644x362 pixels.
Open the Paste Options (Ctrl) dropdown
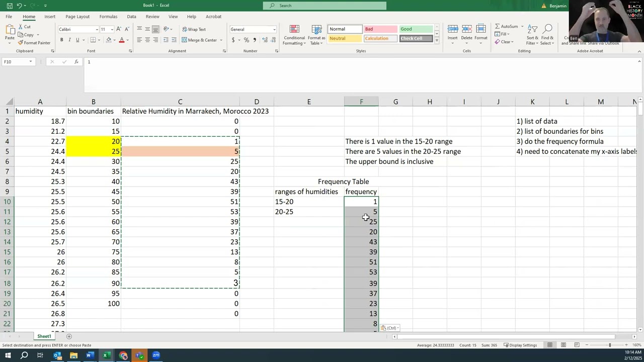(x=390, y=328)
